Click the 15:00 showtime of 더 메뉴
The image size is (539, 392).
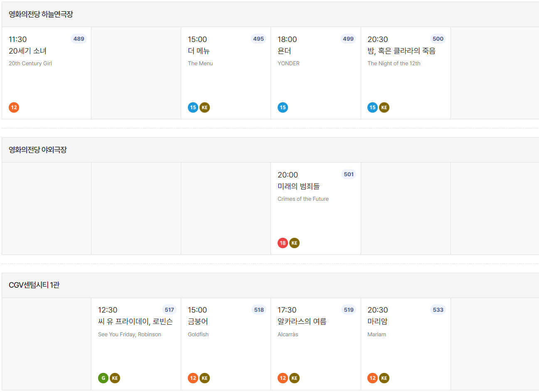click(197, 39)
